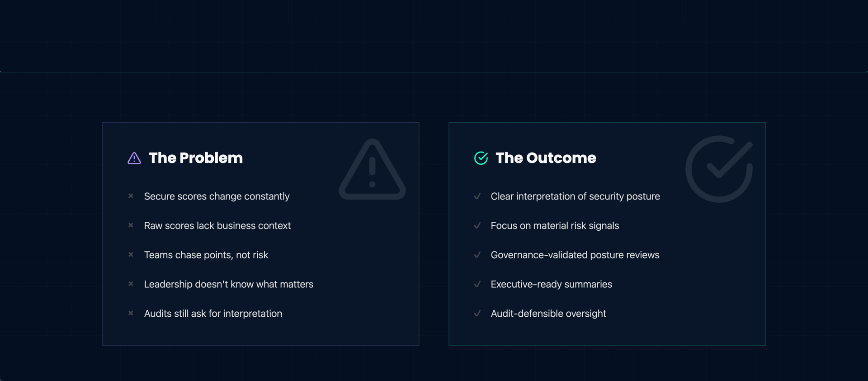Image resolution: width=868 pixels, height=381 pixels.
Task: Click the green circled checkmark icon
Action: (481, 158)
